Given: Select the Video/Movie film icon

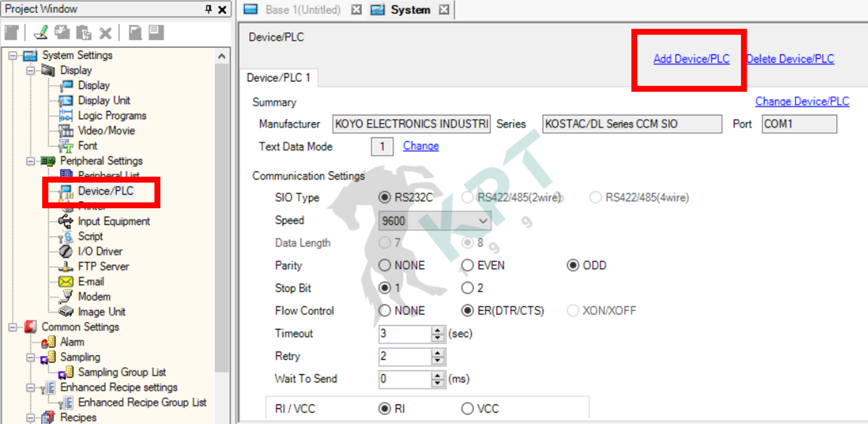Looking at the screenshot, I should pos(66,131).
